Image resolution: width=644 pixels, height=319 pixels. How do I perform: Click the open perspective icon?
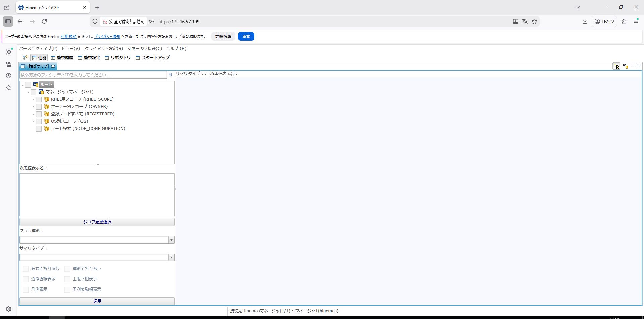(25, 58)
